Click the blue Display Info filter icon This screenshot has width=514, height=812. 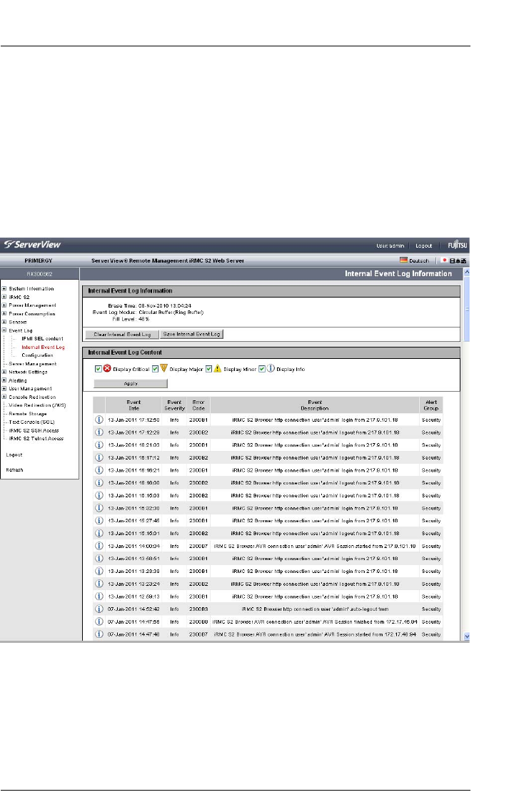pyautogui.click(x=271, y=368)
